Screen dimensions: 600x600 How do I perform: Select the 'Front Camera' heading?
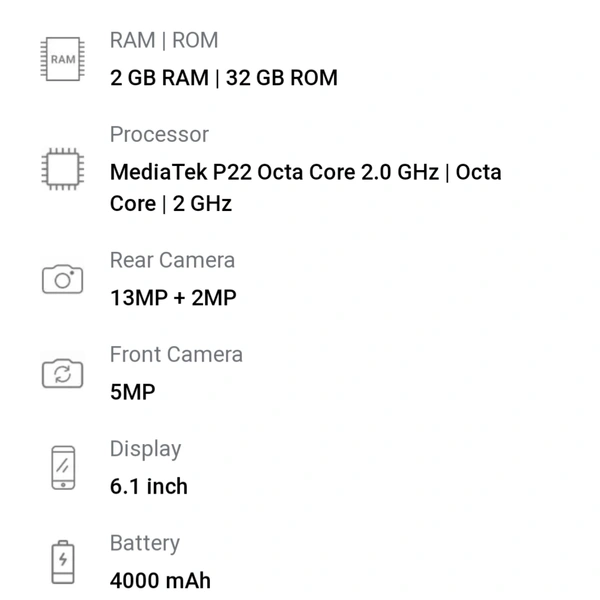(x=176, y=354)
